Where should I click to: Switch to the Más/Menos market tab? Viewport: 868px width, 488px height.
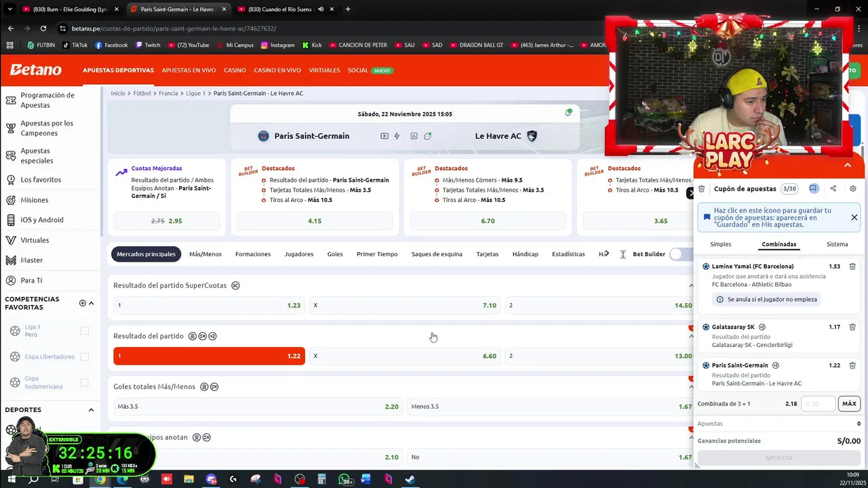click(x=205, y=254)
